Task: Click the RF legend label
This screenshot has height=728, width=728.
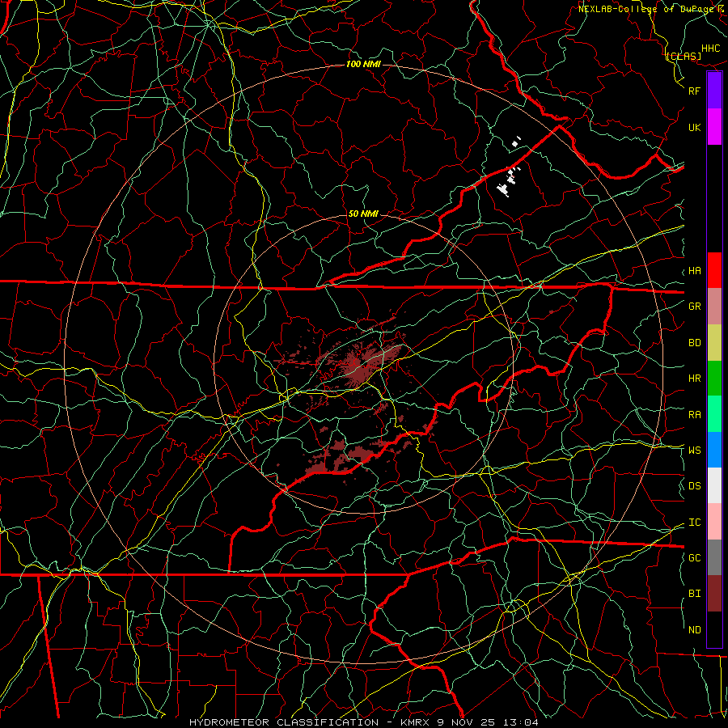Action: [694, 91]
